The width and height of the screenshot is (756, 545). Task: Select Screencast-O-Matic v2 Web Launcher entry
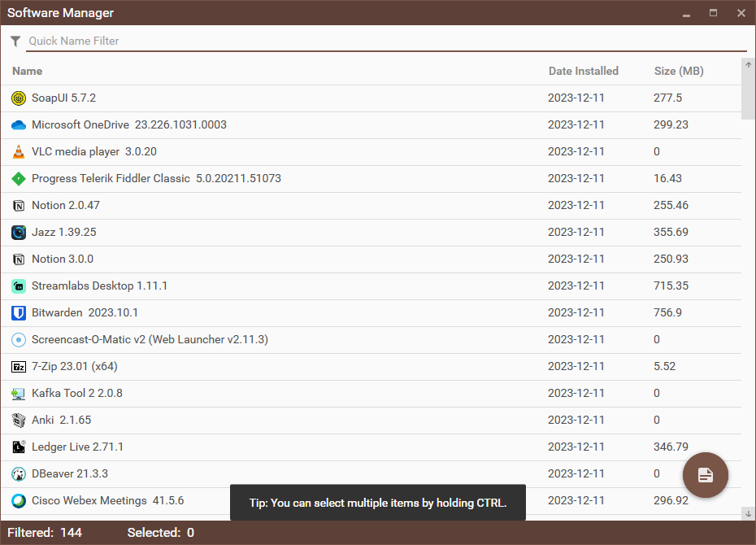[x=150, y=339]
